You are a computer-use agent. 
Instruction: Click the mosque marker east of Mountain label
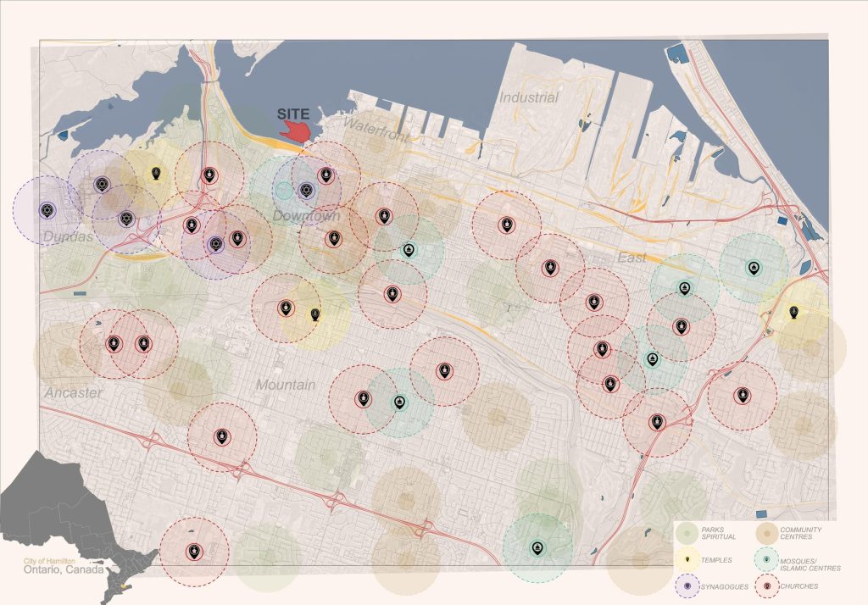pyautogui.click(x=400, y=402)
